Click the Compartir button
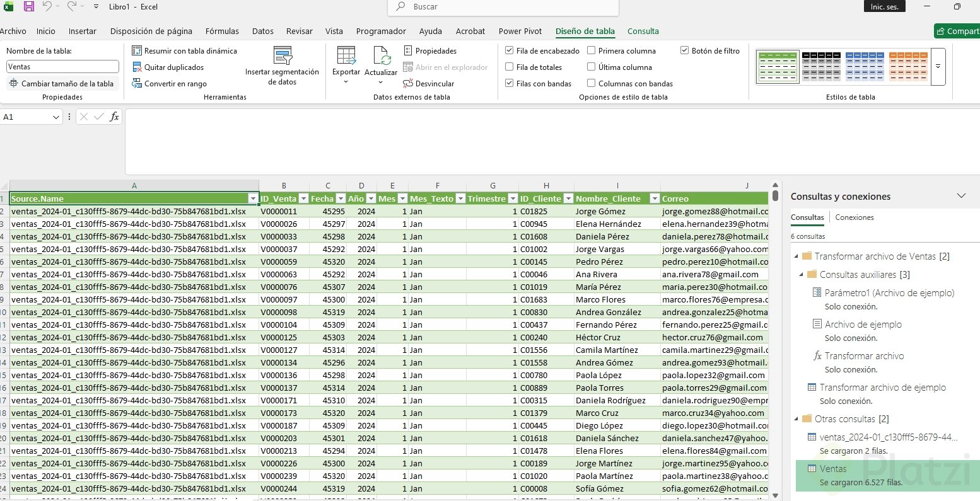Screen dimensions: 980x501 click(x=957, y=31)
